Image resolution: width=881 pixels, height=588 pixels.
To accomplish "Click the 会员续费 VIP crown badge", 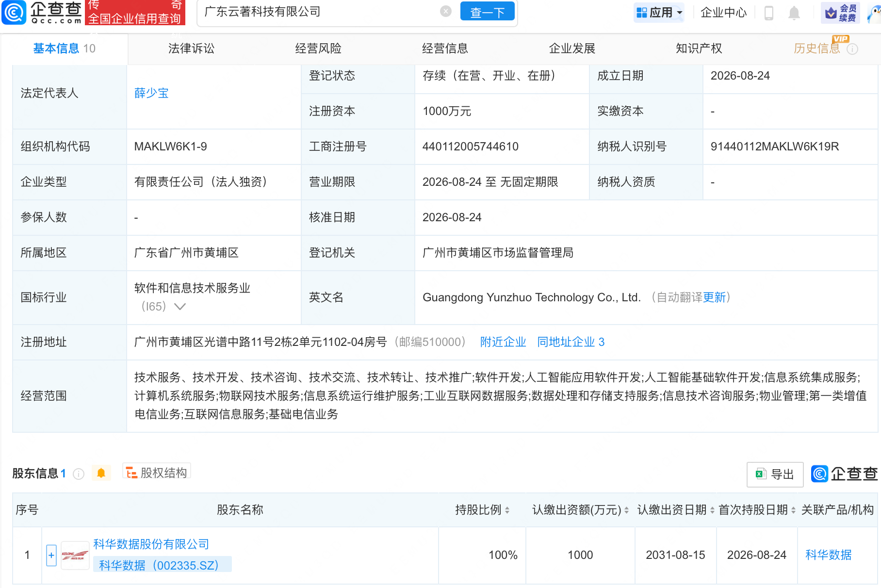I will (840, 13).
